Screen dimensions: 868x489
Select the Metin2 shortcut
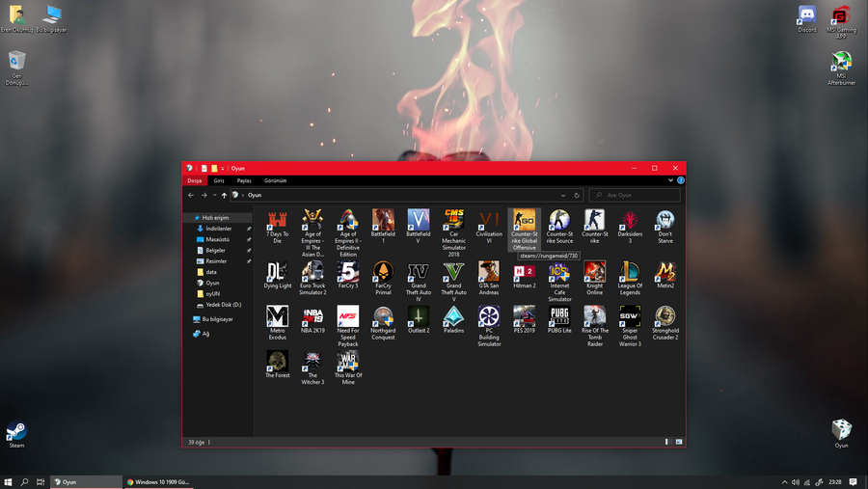(x=665, y=275)
